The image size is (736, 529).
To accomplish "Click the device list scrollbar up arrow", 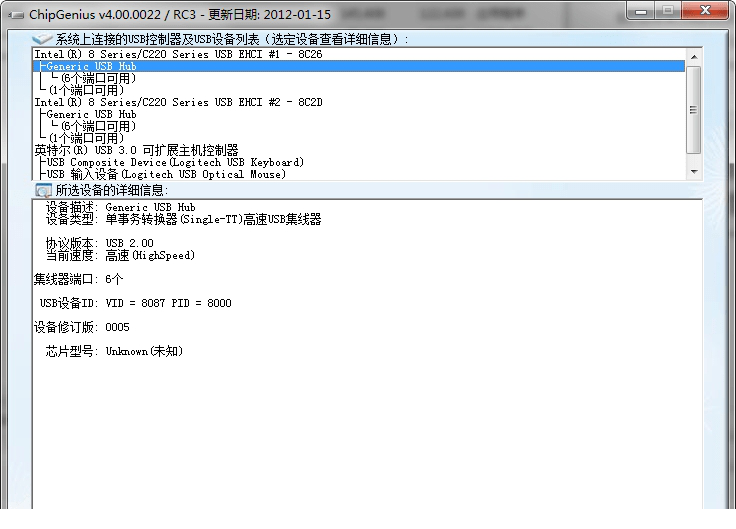I will [x=694, y=56].
